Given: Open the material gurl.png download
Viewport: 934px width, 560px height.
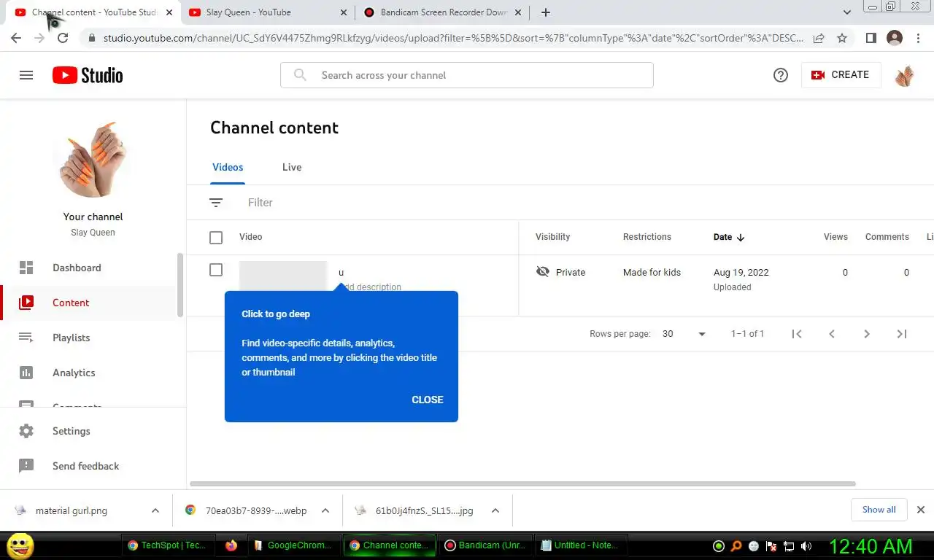Looking at the screenshot, I should (72, 510).
